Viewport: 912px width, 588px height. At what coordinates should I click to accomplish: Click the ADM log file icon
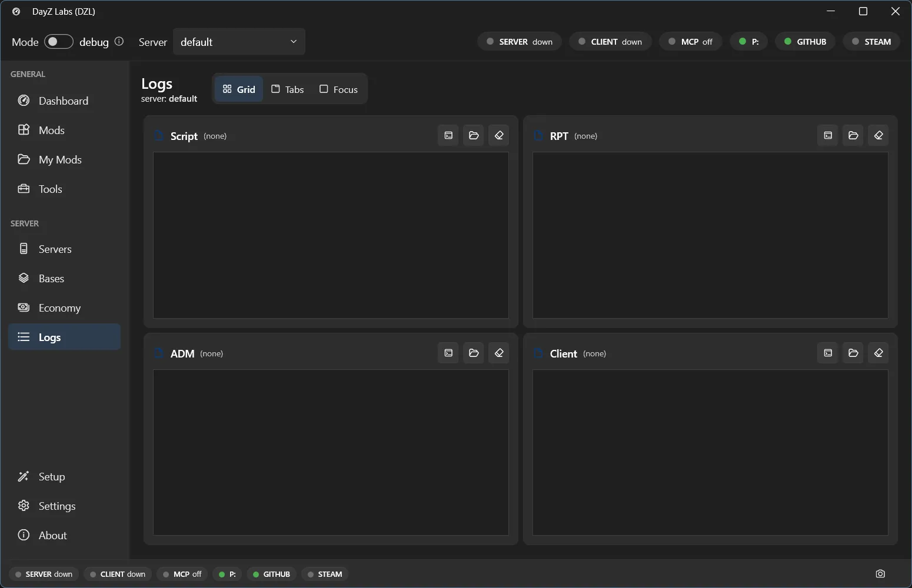pos(158,353)
